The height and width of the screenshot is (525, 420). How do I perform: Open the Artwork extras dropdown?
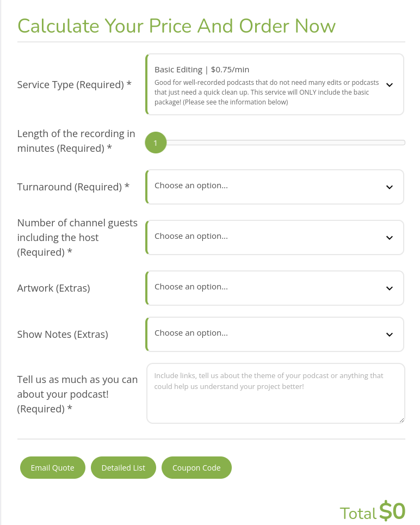point(275,288)
